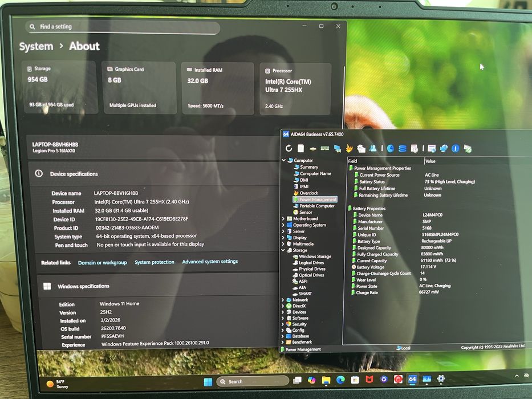This screenshot has width=532, height=399.
Task: Select Windows Storage tree item
Action: point(312,256)
